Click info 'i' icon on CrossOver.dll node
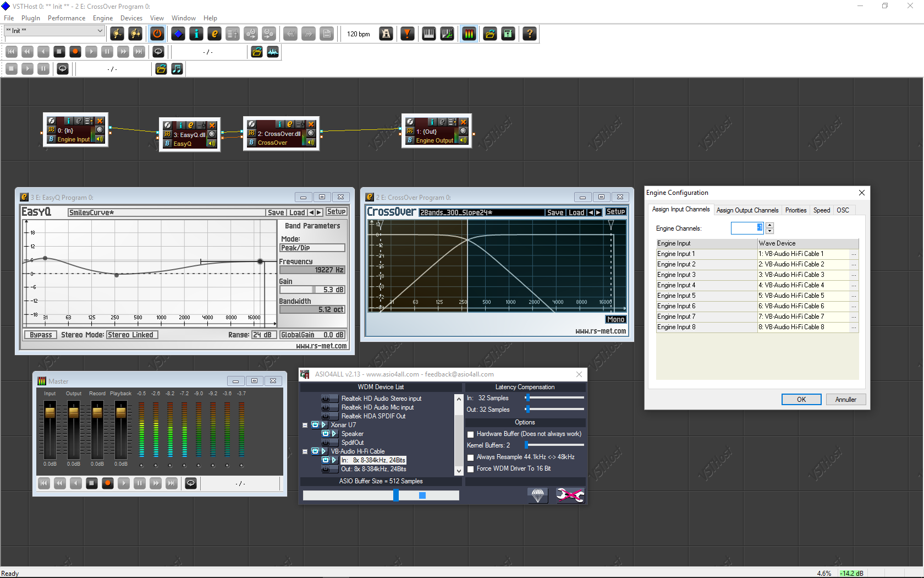Viewport: 924px width, 578px height. pyautogui.click(x=279, y=124)
